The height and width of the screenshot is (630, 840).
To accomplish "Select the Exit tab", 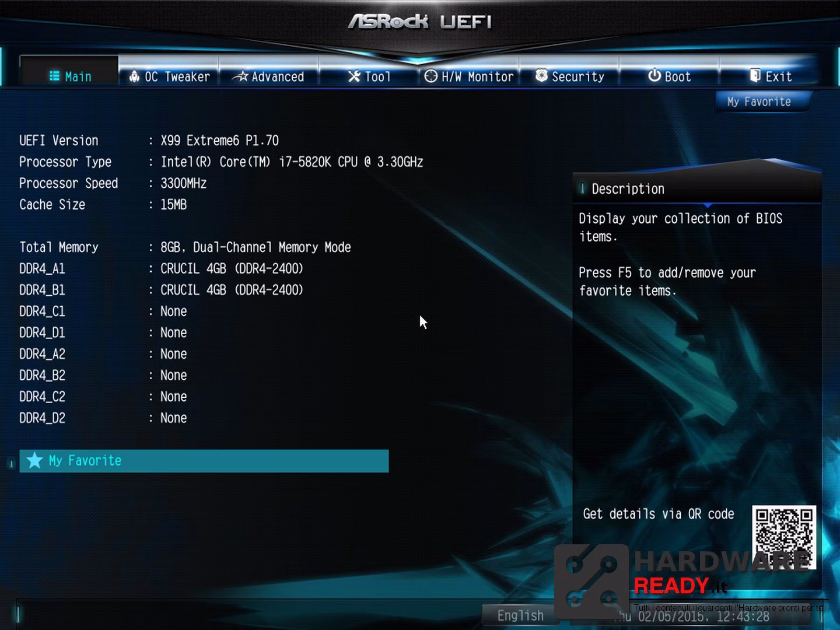I will point(769,72).
